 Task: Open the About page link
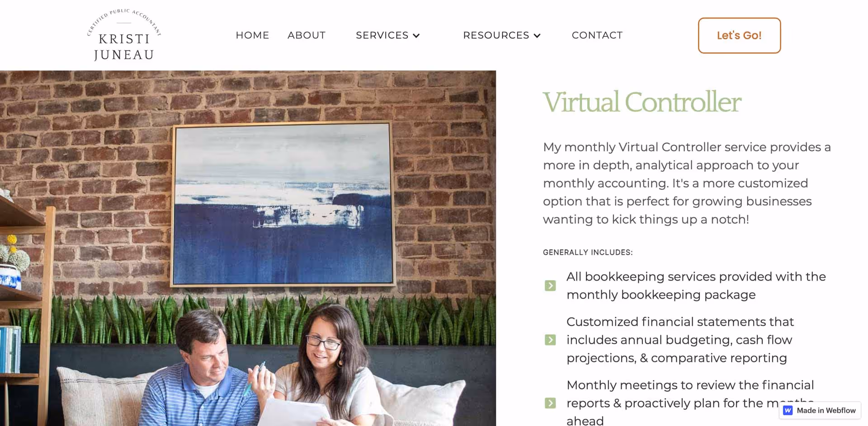tap(307, 35)
